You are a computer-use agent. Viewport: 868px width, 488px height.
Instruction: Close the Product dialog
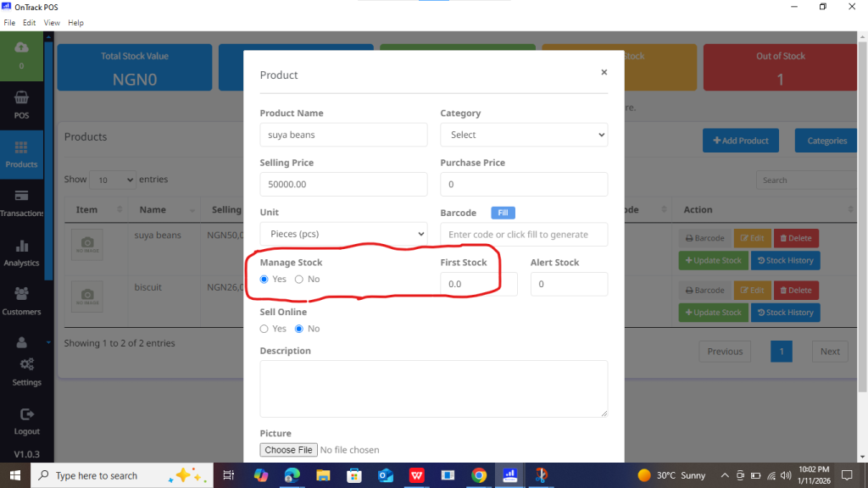click(x=604, y=73)
